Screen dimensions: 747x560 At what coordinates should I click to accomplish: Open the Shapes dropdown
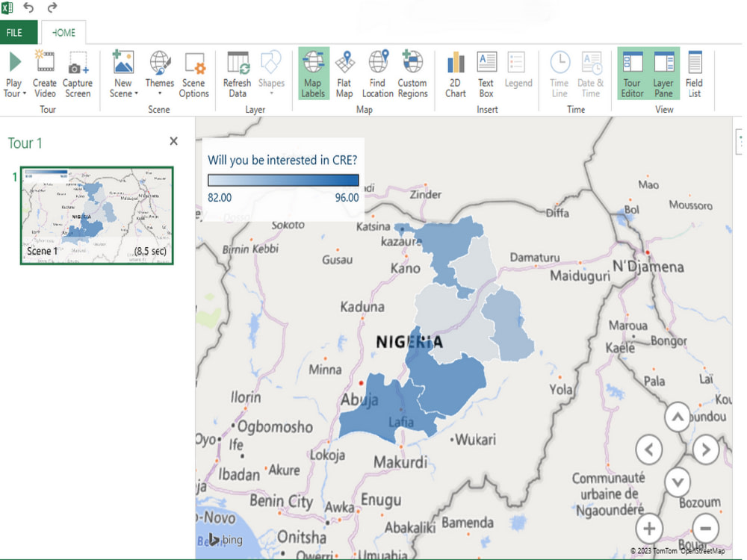[270, 72]
